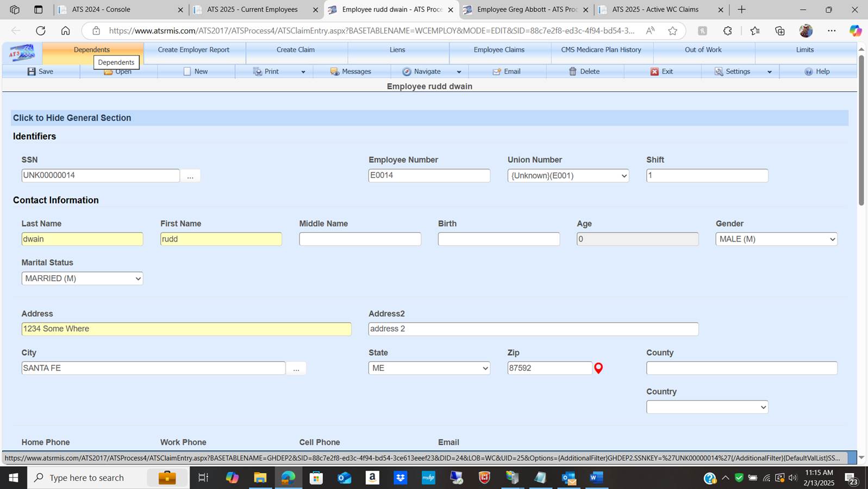The width and height of the screenshot is (868, 489).
Task: Click the ellipsis button next to SSN
Action: coord(190,176)
